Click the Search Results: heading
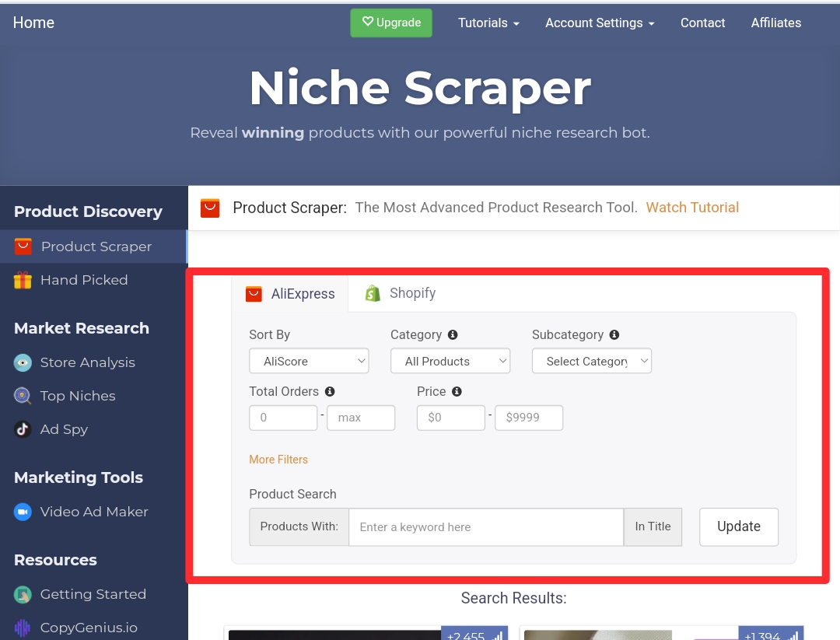The width and height of the screenshot is (840, 640). pos(514,598)
